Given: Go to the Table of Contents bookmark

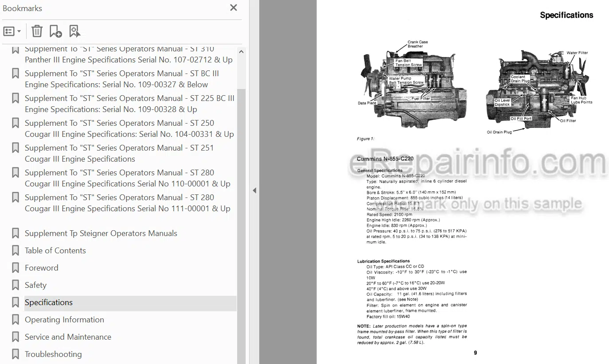Looking at the screenshot, I should [x=55, y=251].
